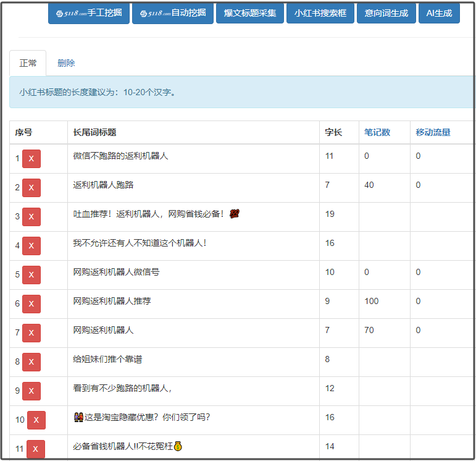Click title 吐血推荐！返利机器人，网购省钱必备！

point(149,214)
